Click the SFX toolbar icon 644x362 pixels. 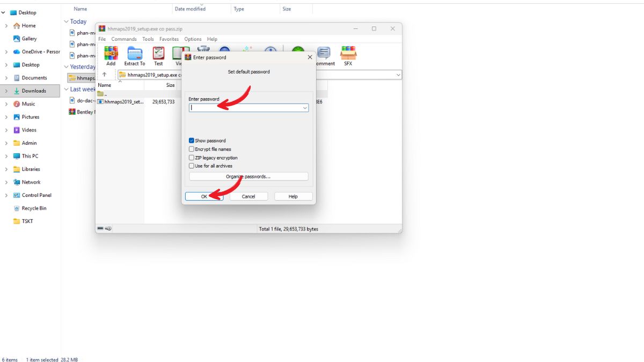click(x=348, y=55)
